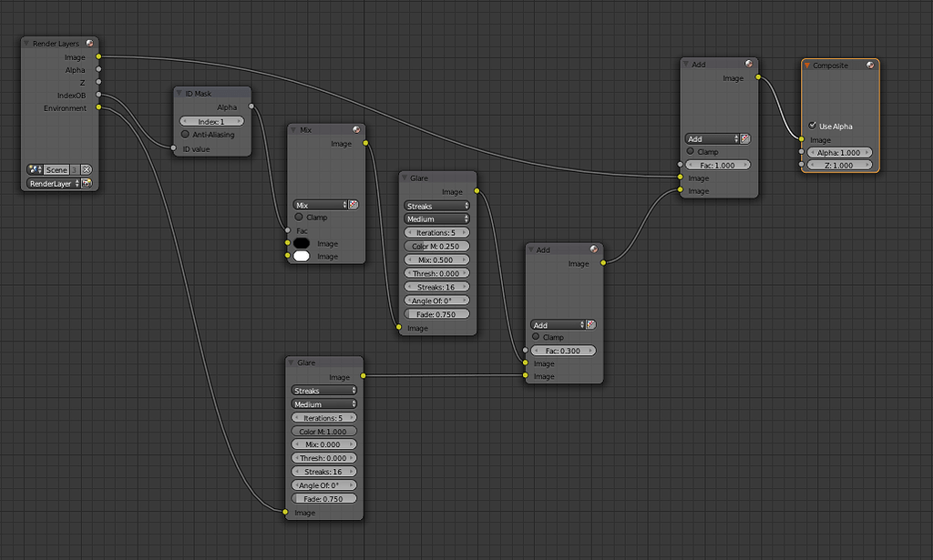
Task: Click Scene name field in Render Layers
Action: point(56,170)
